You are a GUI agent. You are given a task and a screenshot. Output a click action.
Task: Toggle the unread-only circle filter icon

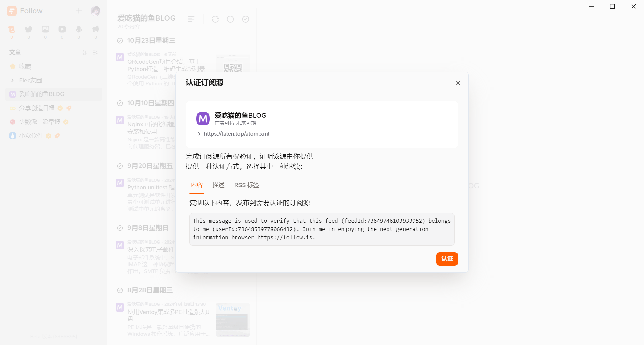(x=230, y=19)
